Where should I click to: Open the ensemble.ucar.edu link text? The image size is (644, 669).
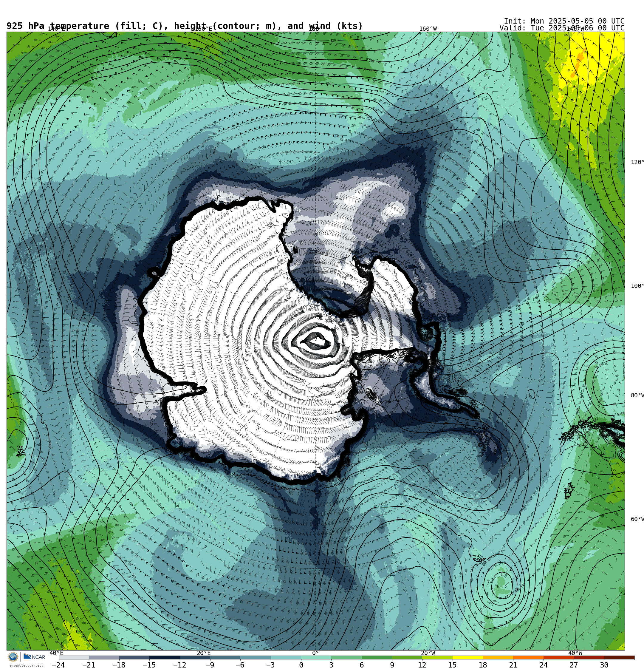(26, 666)
